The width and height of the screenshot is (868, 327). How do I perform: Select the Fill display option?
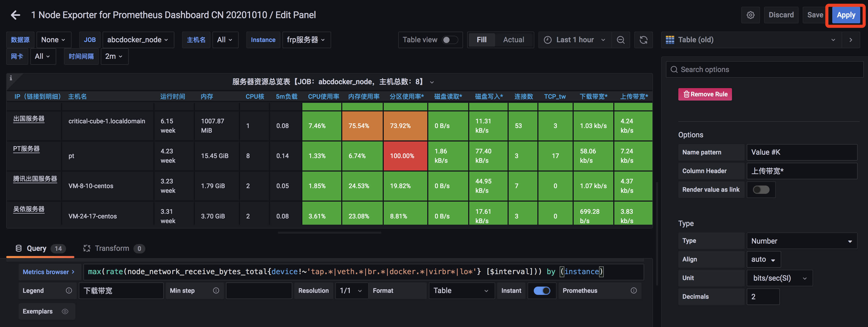(481, 40)
